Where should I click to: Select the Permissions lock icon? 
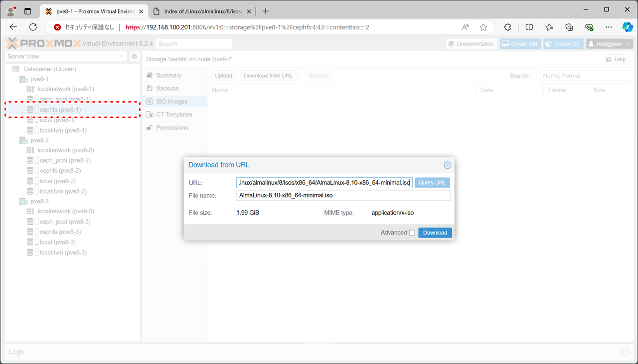(150, 128)
